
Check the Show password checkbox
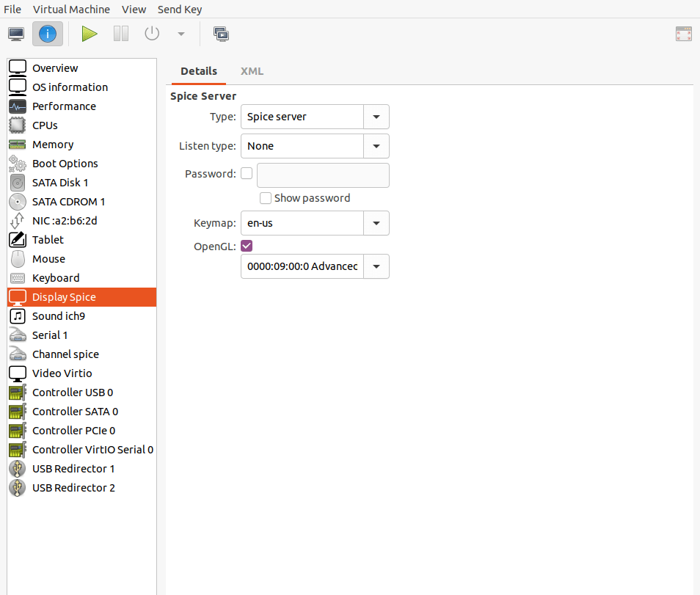(265, 198)
